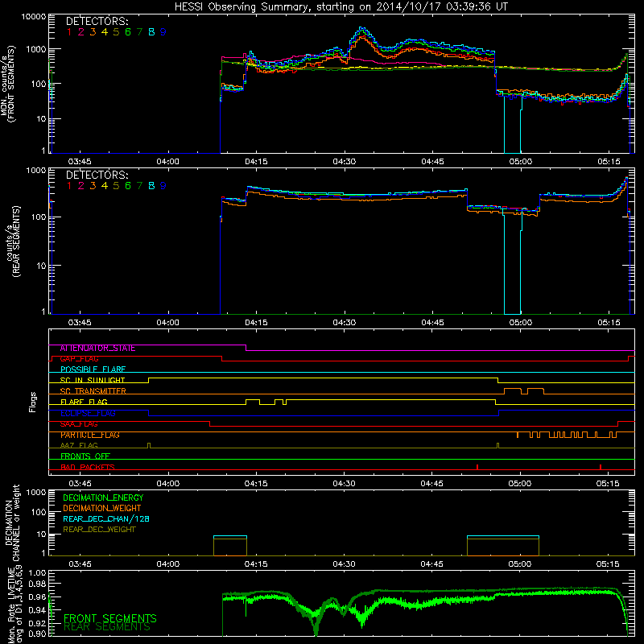Image resolution: width=644 pixels, height=644 pixels.
Task: Select the BAD_PACKETS flag label
Action: 88,467
